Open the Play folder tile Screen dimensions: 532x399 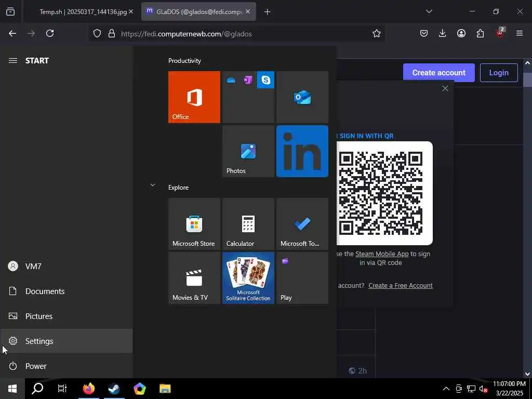tap(302, 278)
